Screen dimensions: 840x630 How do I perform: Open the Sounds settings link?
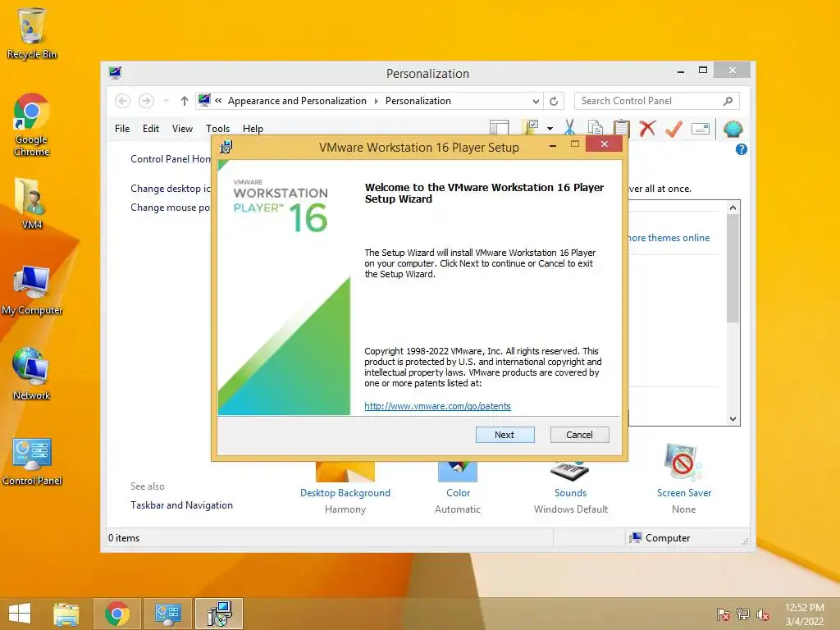pyautogui.click(x=571, y=493)
